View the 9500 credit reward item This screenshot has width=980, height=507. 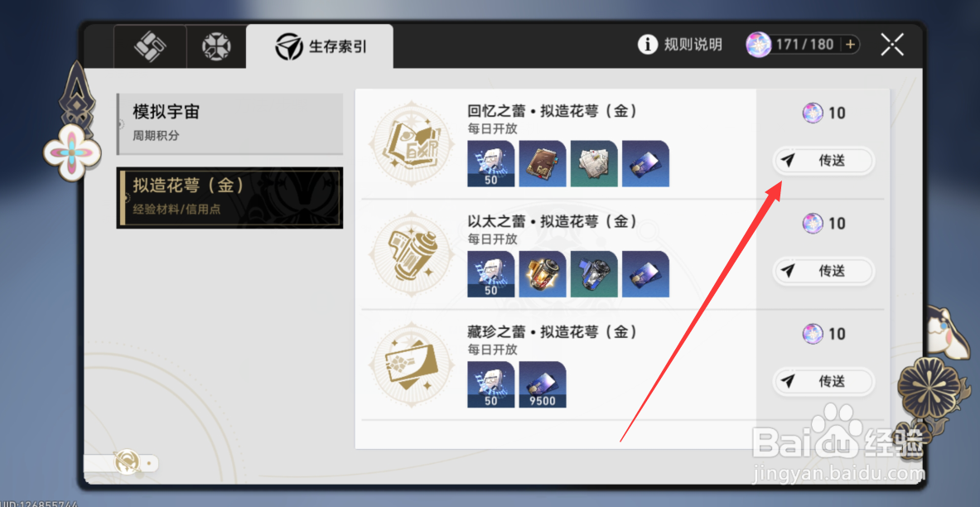(543, 384)
